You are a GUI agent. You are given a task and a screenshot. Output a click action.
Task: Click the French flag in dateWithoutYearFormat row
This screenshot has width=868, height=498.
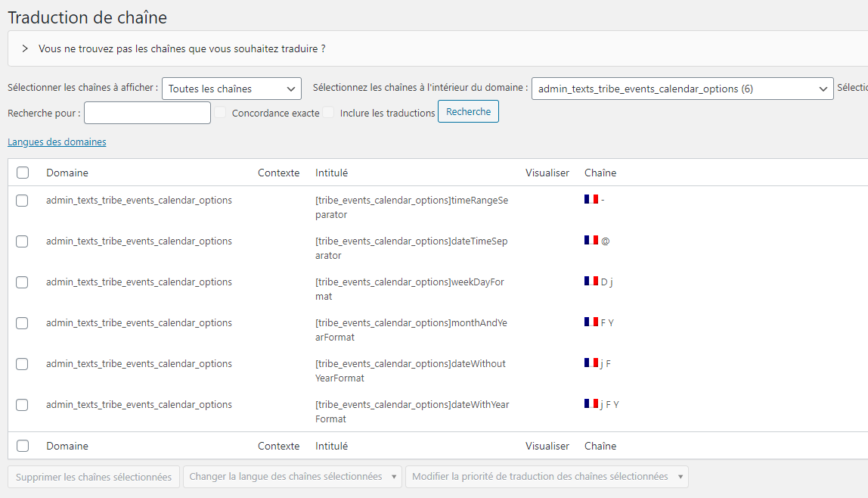pyautogui.click(x=591, y=363)
